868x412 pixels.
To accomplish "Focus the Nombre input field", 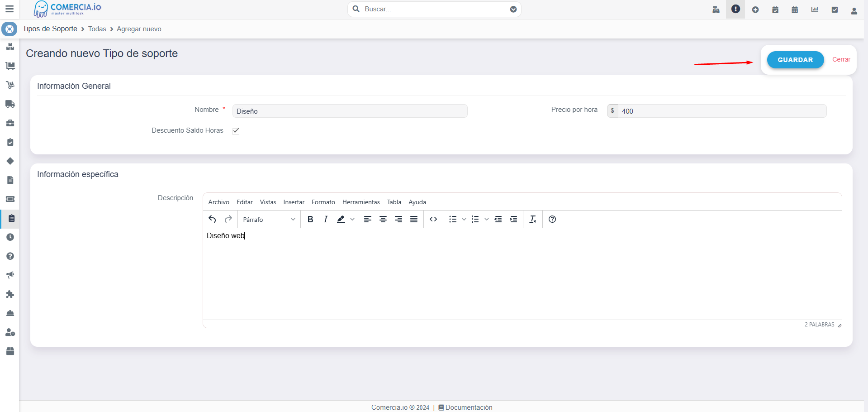I will (x=350, y=111).
